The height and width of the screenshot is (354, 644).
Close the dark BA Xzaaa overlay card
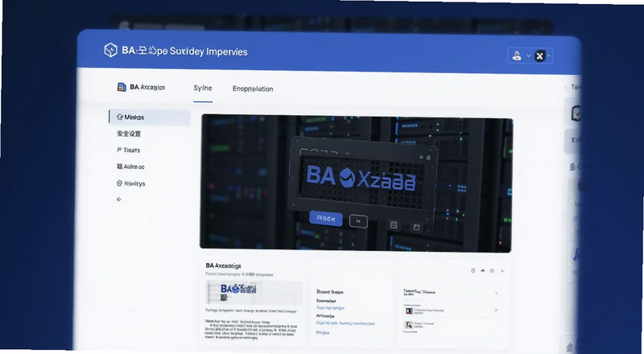coord(421,157)
